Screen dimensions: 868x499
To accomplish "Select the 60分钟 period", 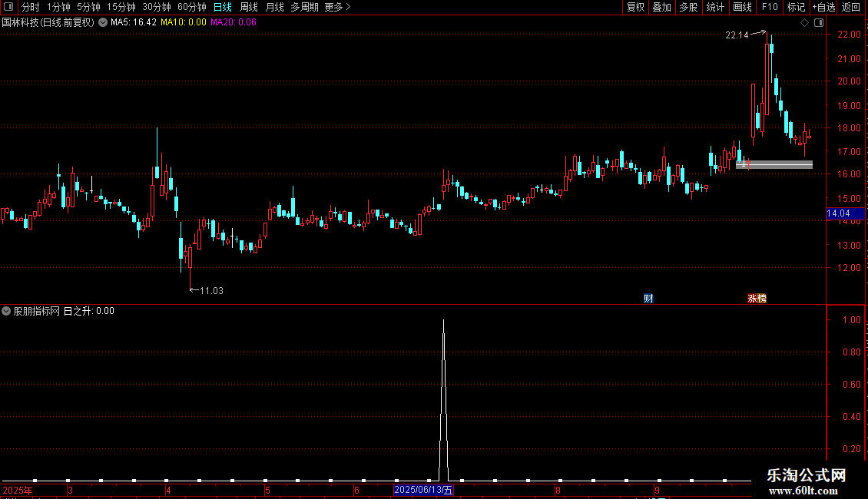I will pos(191,7).
